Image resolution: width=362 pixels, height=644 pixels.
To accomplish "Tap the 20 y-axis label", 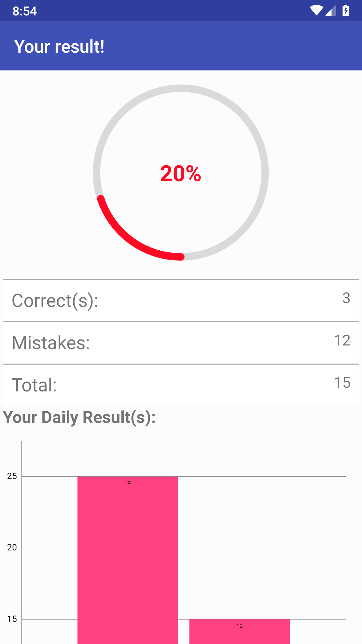I will tap(12, 547).
